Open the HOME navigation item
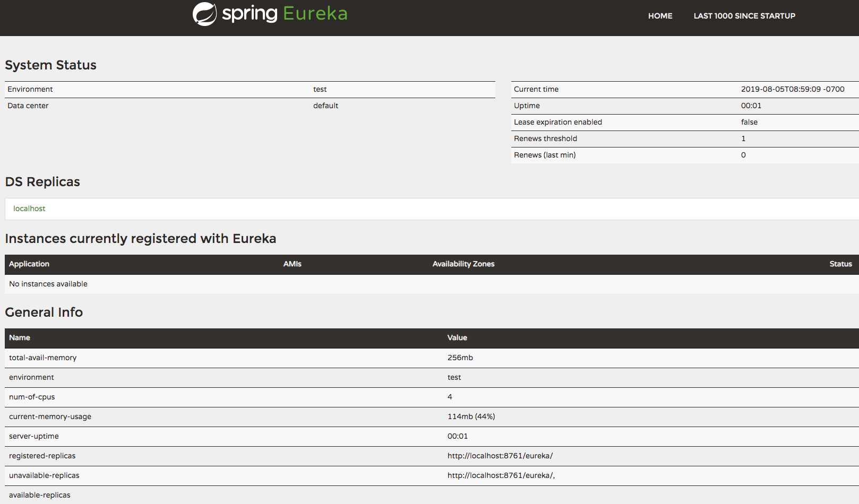The image size is (859, 504). click(x=660, y=16)
